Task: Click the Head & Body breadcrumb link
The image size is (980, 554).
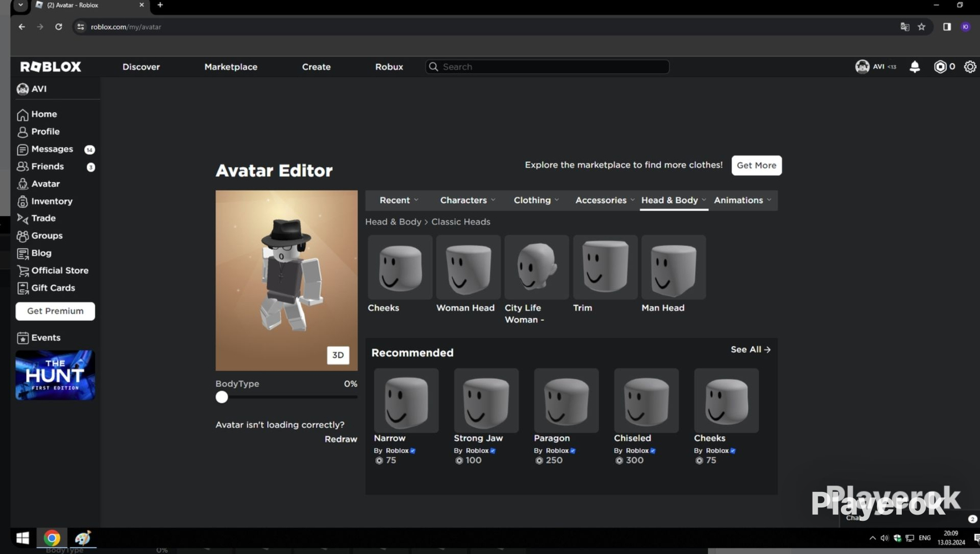Action: click(393, 222)
